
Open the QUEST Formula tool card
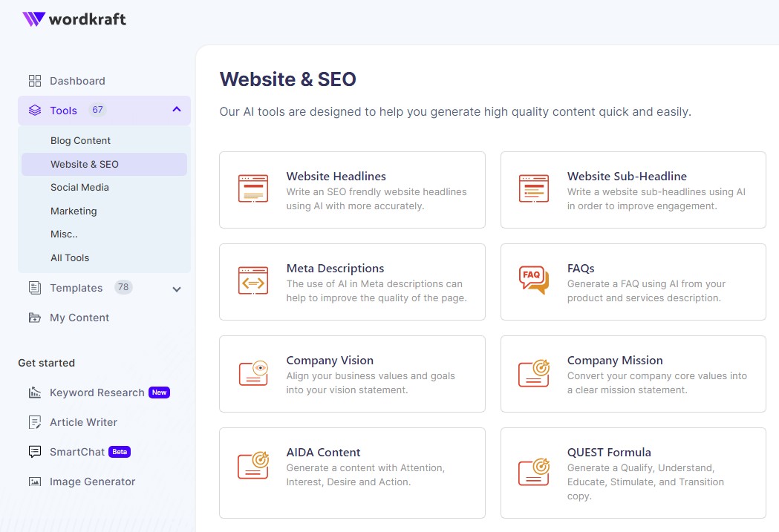coord(633,473)
